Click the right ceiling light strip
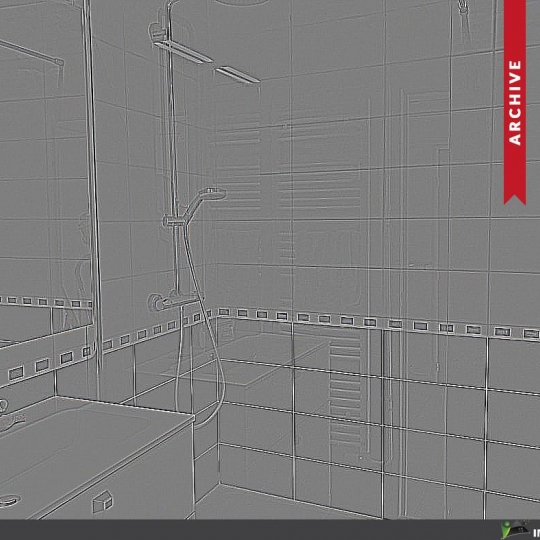Viewport: 540px width, 540px height. [x=237, y=75]
